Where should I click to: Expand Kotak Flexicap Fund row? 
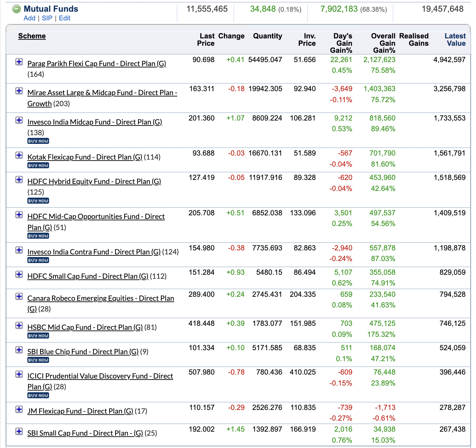click(x=19, y=155)
